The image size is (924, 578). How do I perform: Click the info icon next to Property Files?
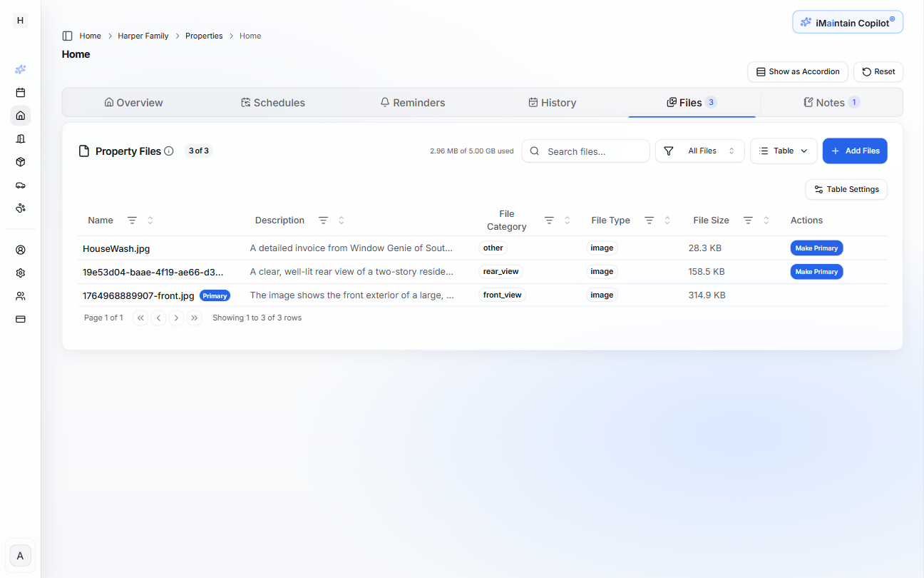click(x=169, y=151)
